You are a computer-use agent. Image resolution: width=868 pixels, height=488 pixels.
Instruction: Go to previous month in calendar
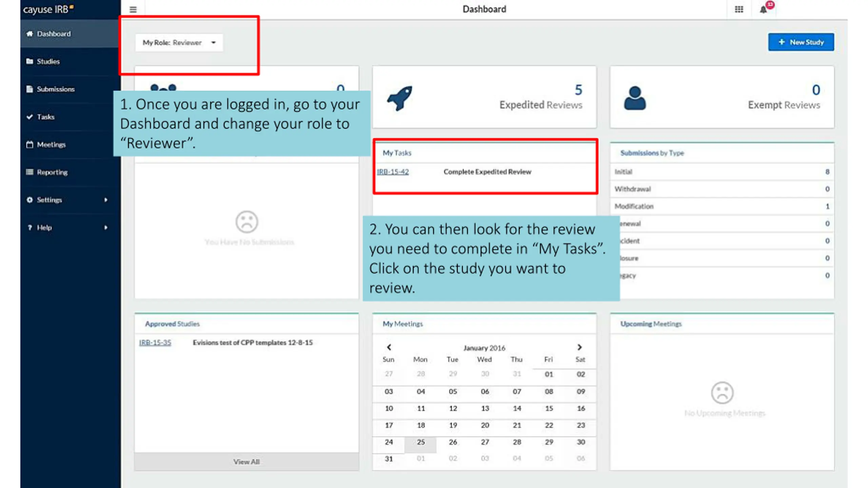coord(389,347)
